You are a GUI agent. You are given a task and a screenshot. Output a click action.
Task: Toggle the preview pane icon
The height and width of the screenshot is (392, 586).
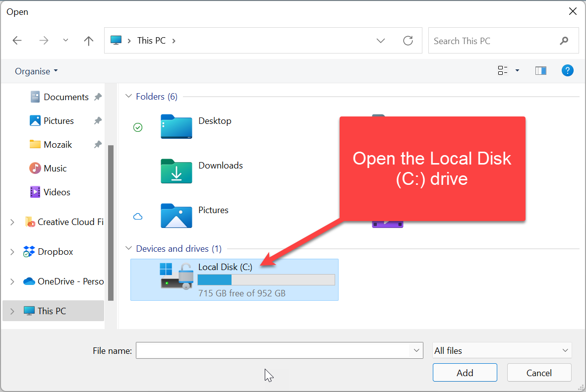pos(540,71)
